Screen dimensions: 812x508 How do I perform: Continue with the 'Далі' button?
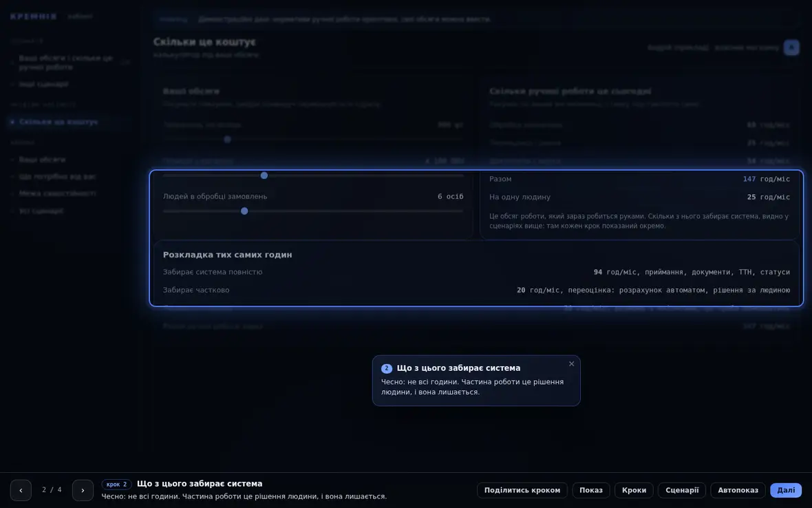click(x=786, y=490)
